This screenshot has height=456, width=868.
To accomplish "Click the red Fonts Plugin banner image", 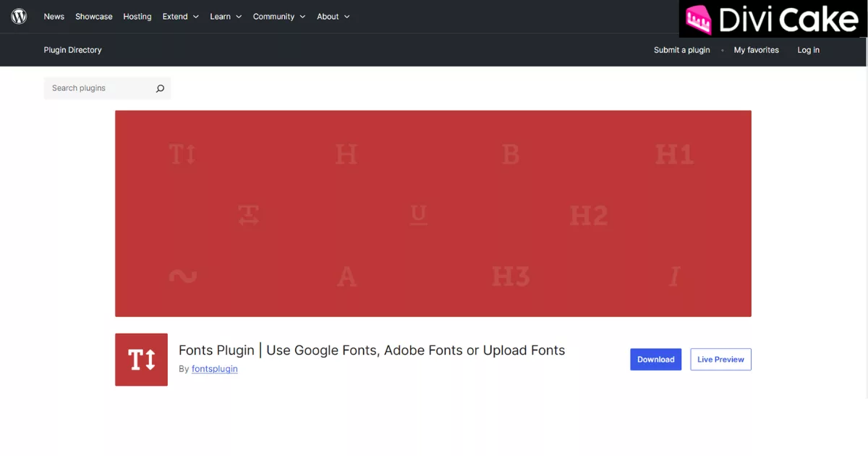I will [433, 214].
